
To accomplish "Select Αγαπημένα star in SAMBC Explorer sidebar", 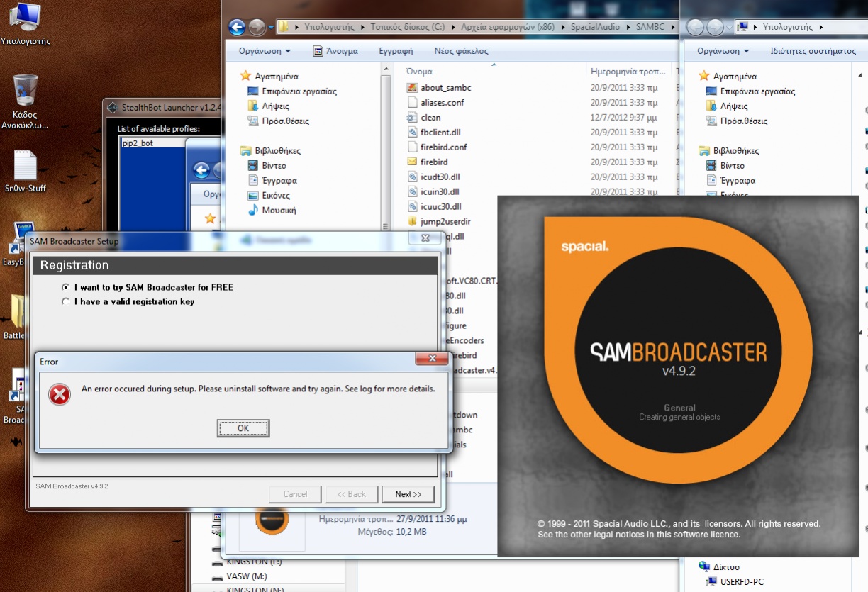I will (x=246, y=76).
